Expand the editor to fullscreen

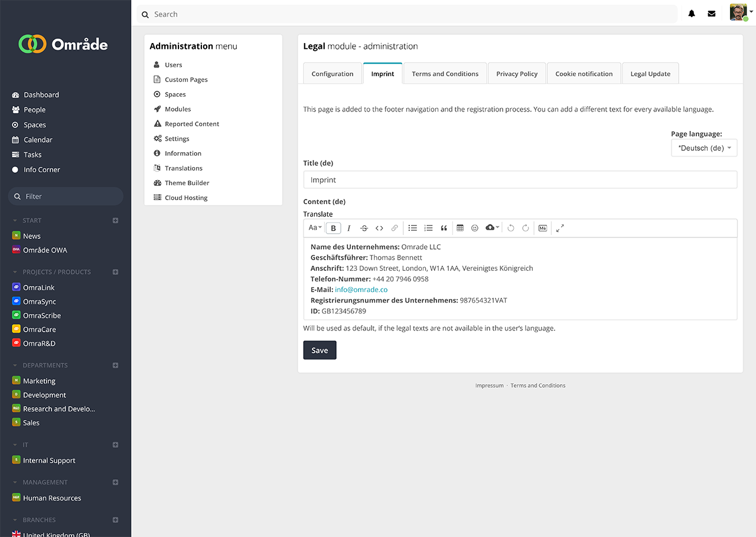tap(560, 228)
